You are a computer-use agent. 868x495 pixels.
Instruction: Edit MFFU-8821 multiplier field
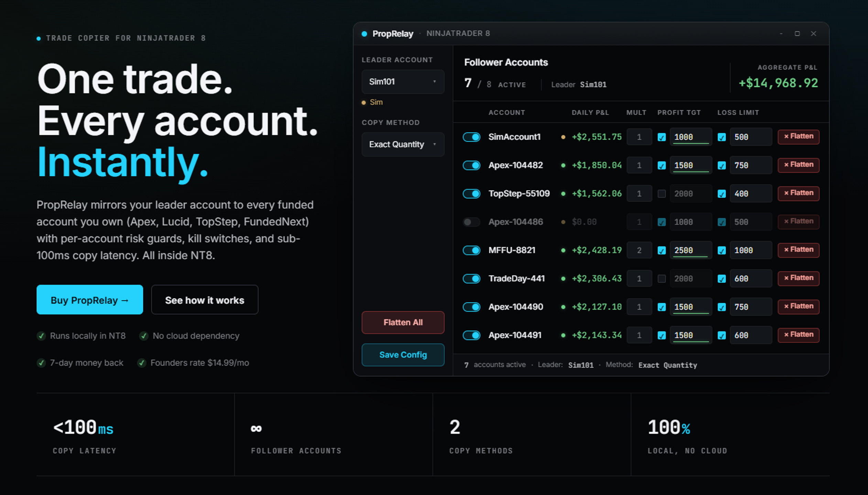point(639,250)
